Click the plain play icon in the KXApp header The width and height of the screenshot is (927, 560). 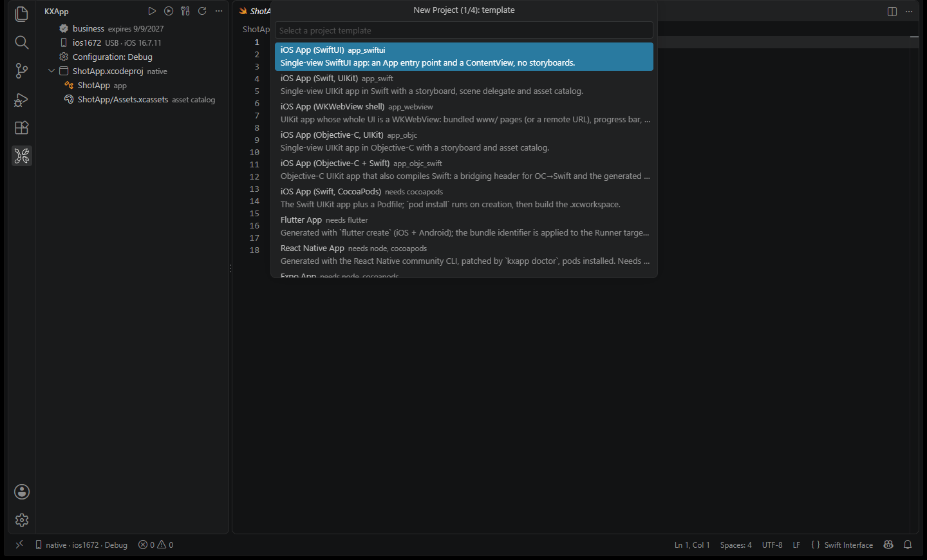[x=152, y=11]
